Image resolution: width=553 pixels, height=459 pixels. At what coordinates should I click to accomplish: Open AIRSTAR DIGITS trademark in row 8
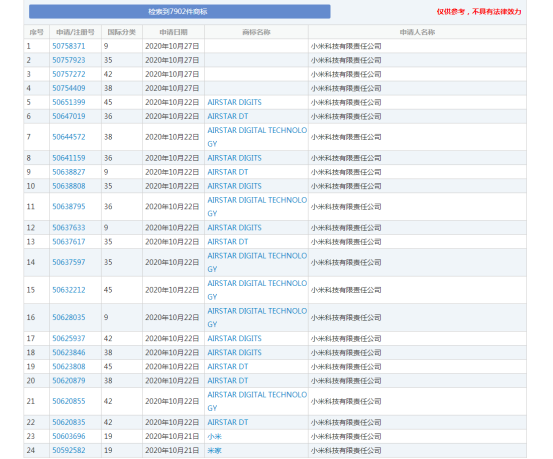tap(235, 158)
